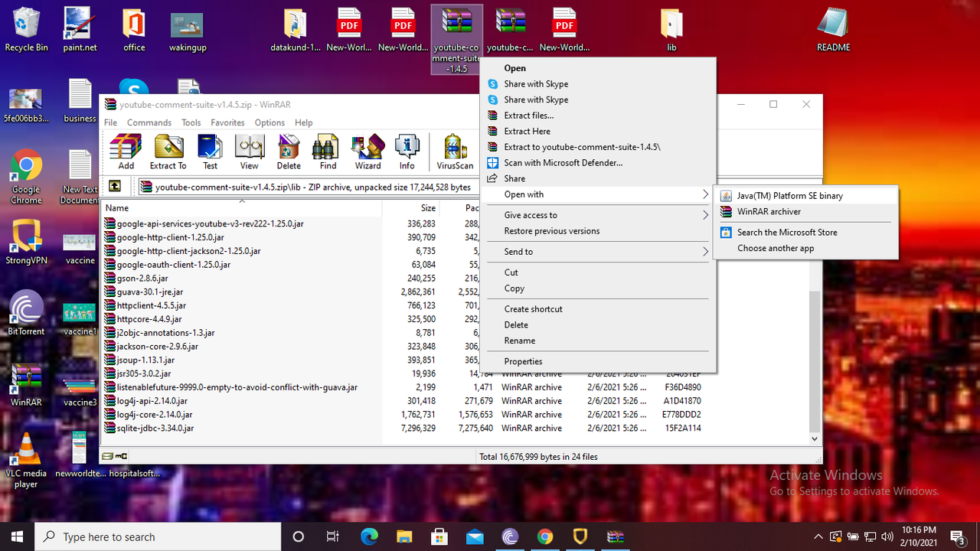Choose Extract Here in context menu
Viewport: 980px width, 551px height.
(598, 132)
